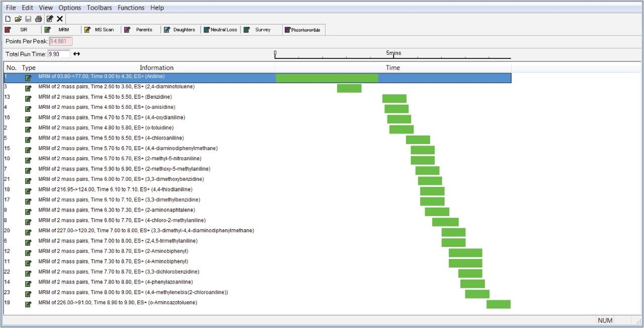The height and width of the screenshot is (328, 644).
Task: Add a Phosphopeptide function
Action: click(303, 30)
